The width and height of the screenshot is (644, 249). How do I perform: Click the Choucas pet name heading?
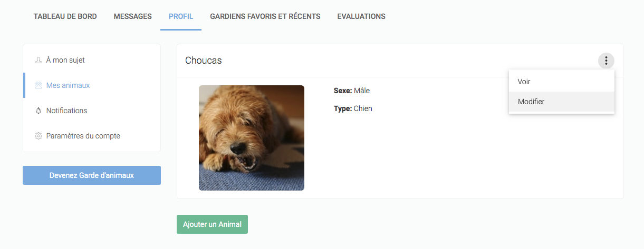click(204, 61)
